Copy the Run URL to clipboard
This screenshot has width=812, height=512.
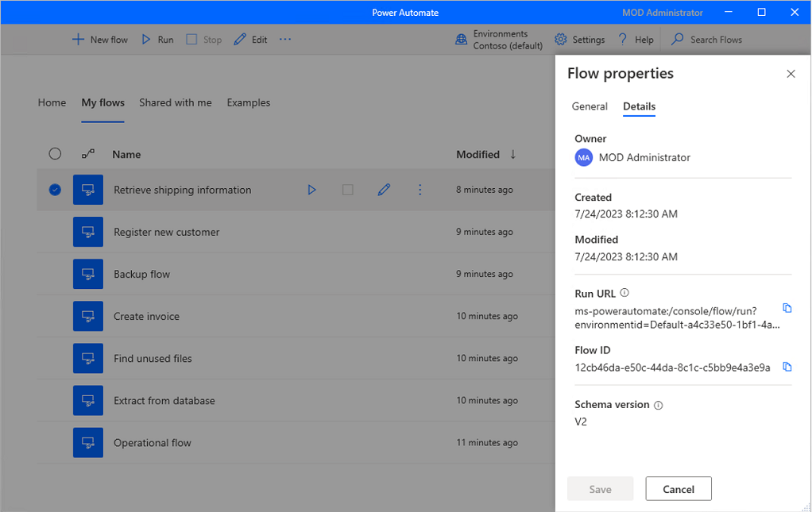[x=787, y=308]
